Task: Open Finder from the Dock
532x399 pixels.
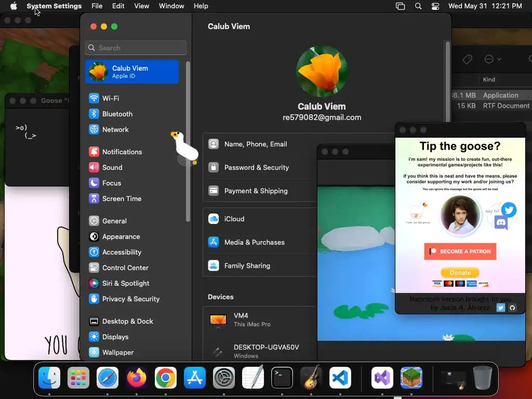Action: (49, 378)
